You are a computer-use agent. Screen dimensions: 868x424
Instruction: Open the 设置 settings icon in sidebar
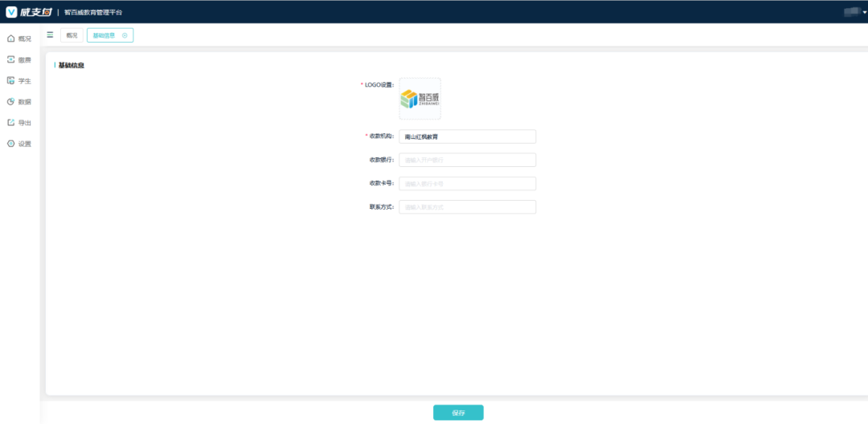pos(10,144)
